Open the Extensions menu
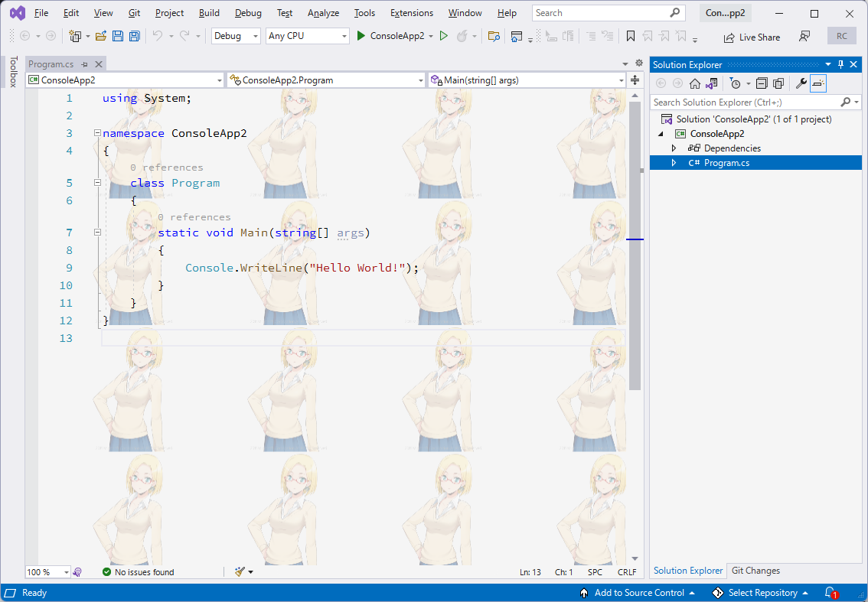This screenshot has height=602, width=868. (412, 13)
